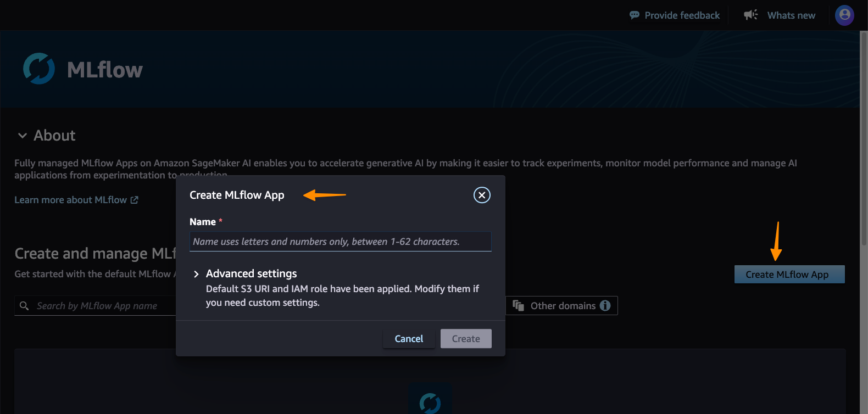Click the Other domains copy icon
868x414 pixels.
(x=518, y=305)
